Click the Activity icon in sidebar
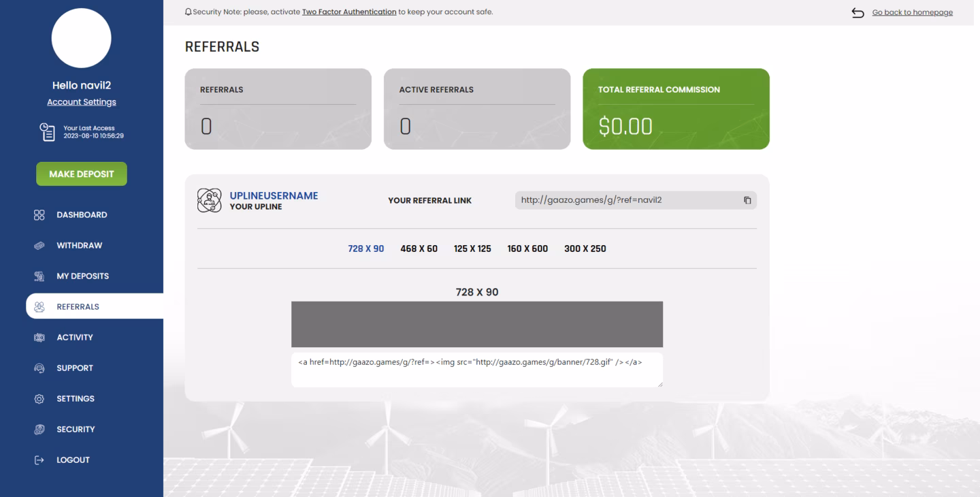This screenshot has width=980, height=497. point(39,337)
